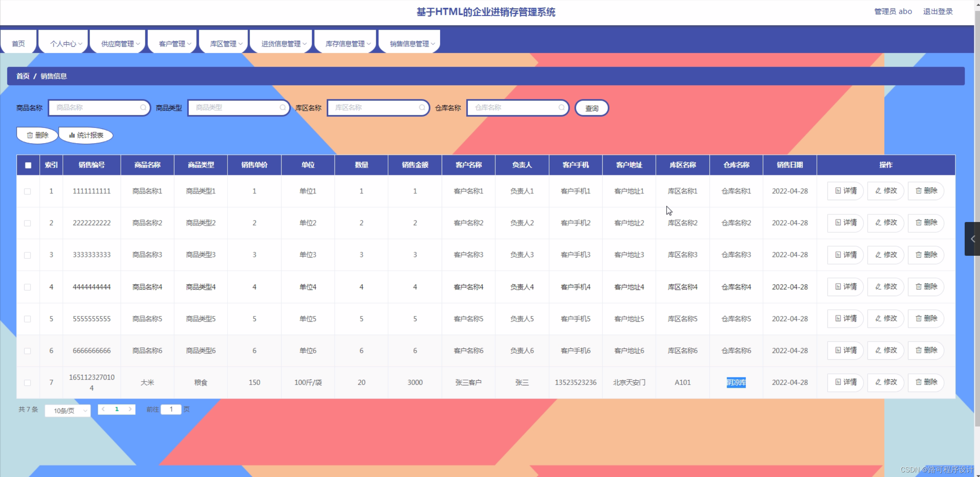Open the 10条/页 page size dropdown
Viewport: 980px width, 477px height.
pos(68,410)
